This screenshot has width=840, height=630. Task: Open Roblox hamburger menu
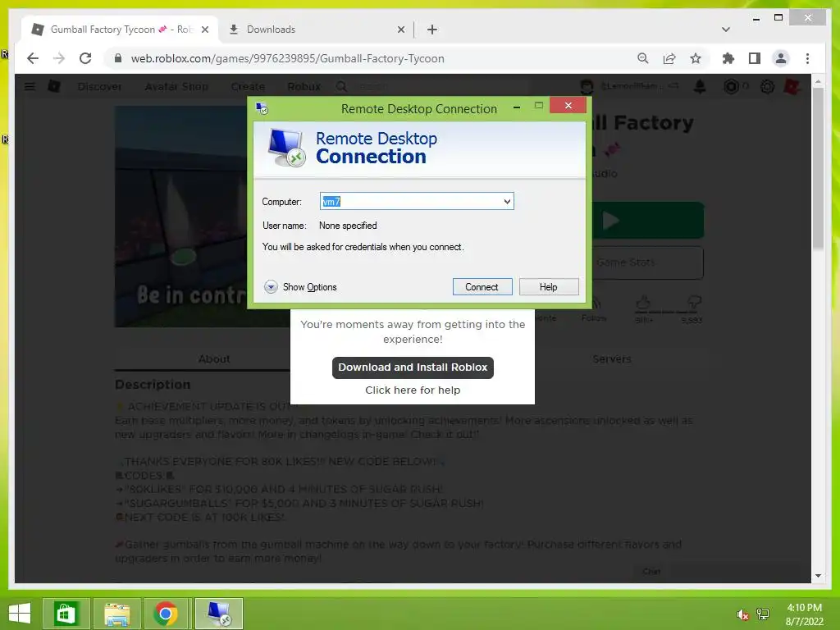(30, 86)
